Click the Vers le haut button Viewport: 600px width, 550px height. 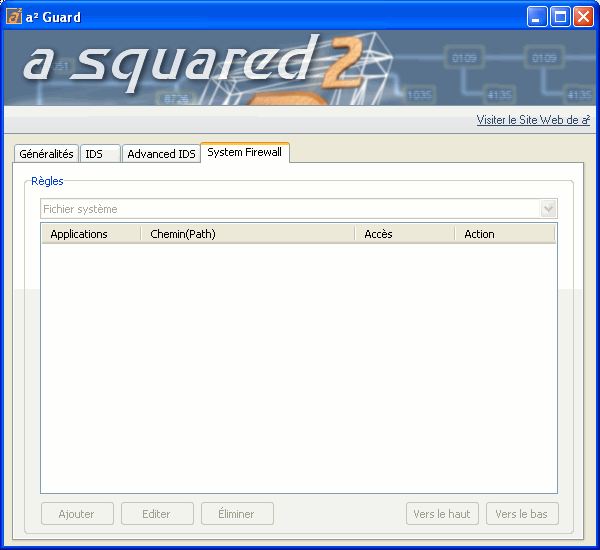442,514
